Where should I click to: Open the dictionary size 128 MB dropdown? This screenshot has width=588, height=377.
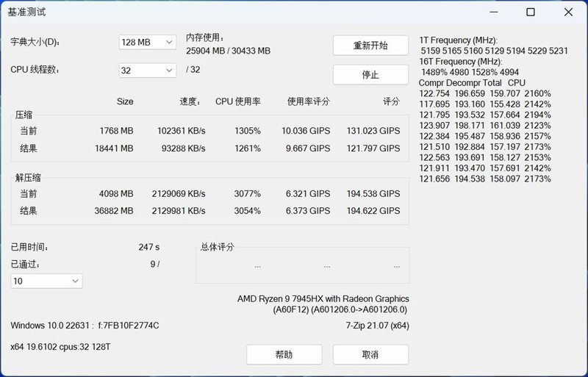point(148,43)
